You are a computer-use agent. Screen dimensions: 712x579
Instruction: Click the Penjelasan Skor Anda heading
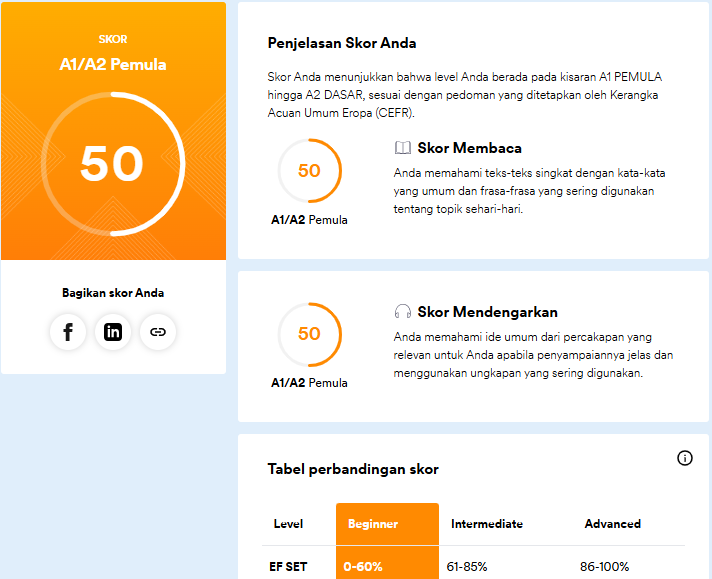pyautogui.click(x=342, y=43)
